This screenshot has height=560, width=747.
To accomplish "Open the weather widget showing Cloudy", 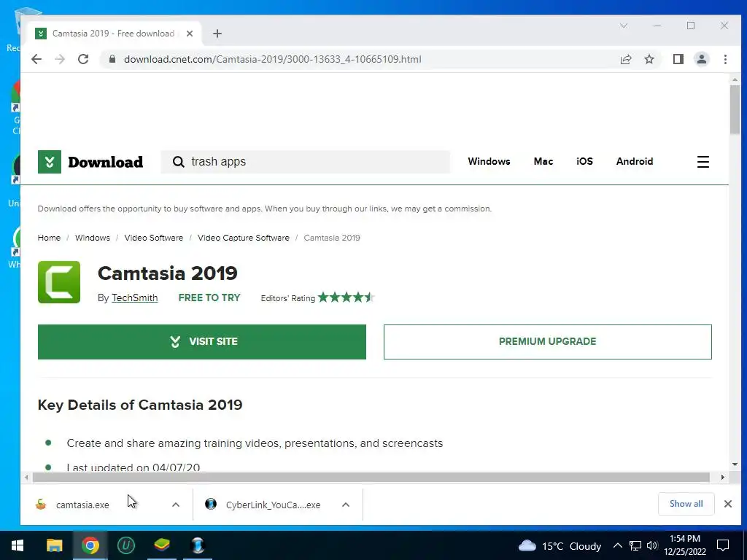I will [x=560, y=545].
